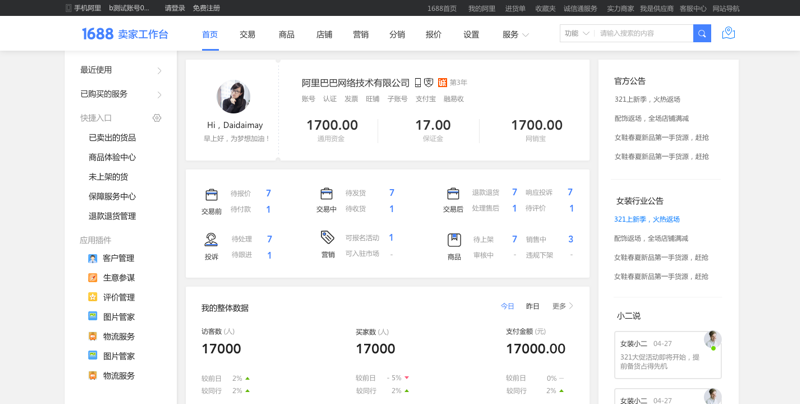Open the 分销 navigation tab
This screenshot has width=800, height=404.
coord(397,35)
